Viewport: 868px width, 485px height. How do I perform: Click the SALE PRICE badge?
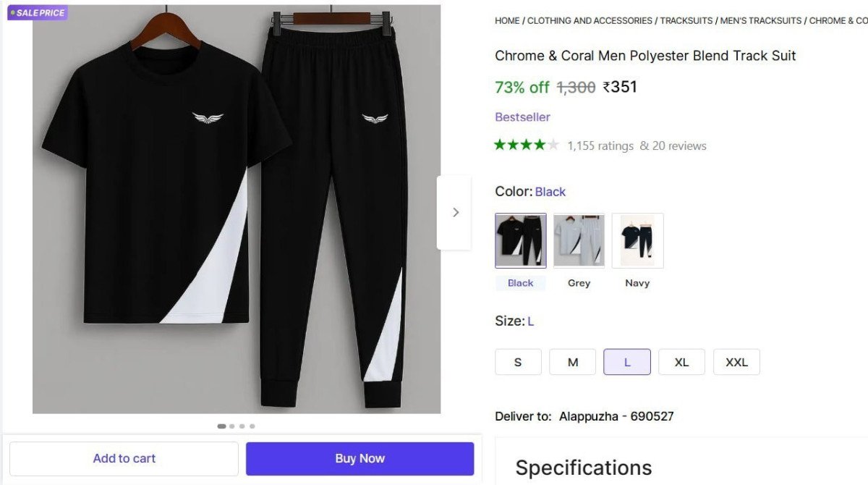pos(37,12)
